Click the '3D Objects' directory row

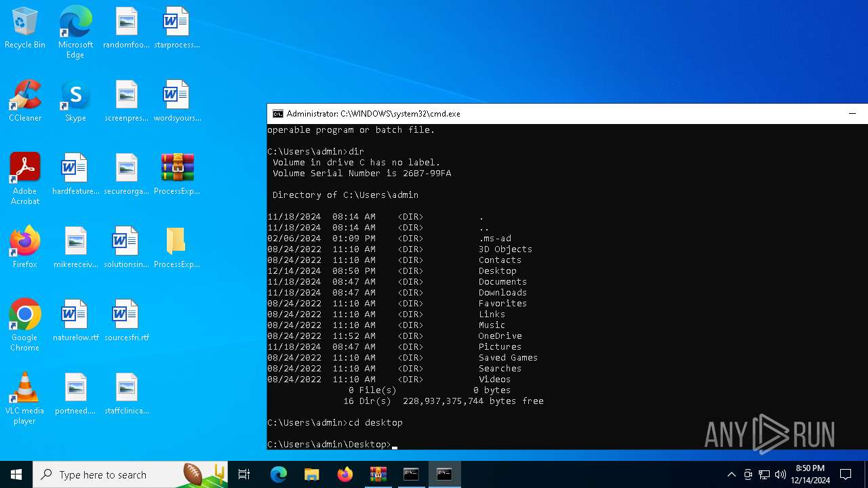coord(400,249)
